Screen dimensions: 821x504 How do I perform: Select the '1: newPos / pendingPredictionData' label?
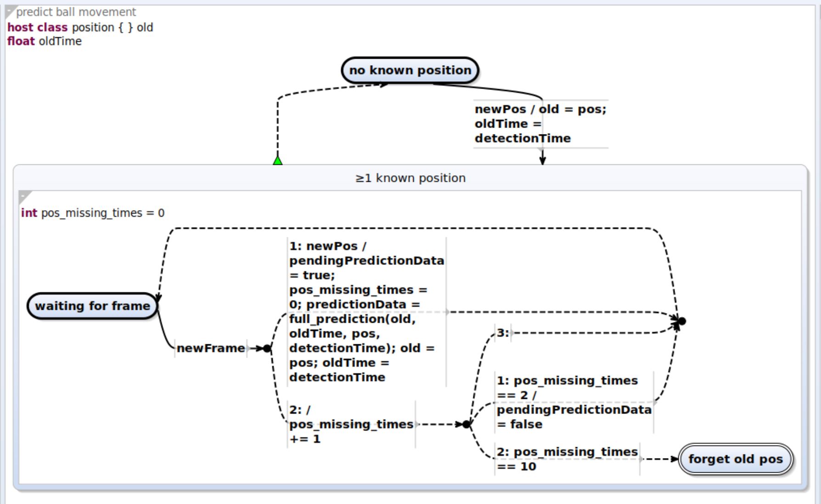click(366, 312)
